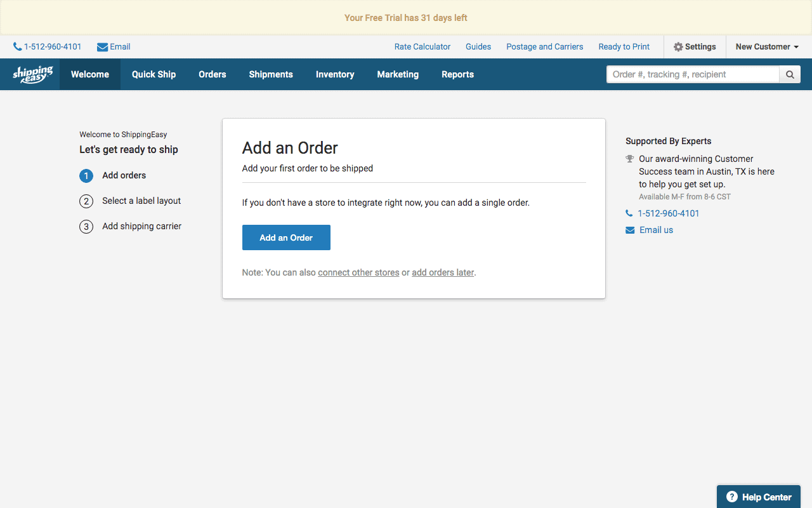Select the Add orders step label
Image resolution: width=812 pixels, height=508 pixels.
tap(124, 176)
